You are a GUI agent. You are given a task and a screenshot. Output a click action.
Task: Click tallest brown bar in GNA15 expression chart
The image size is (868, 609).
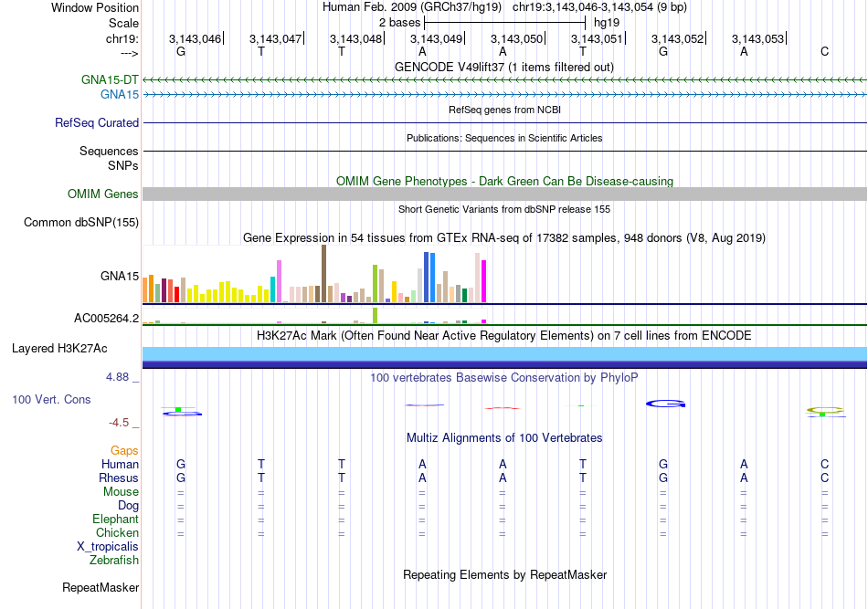[323, 274]
